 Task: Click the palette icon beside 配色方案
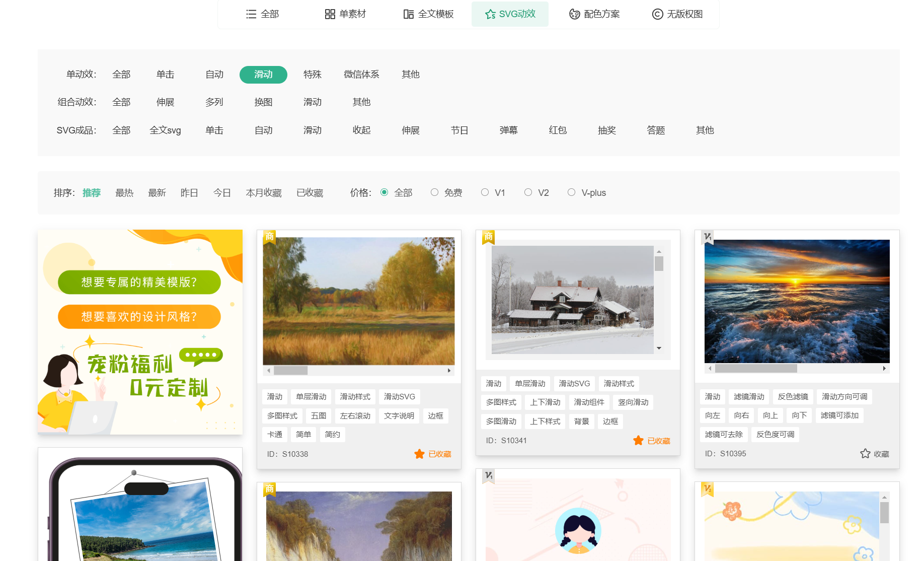point(574,14)
